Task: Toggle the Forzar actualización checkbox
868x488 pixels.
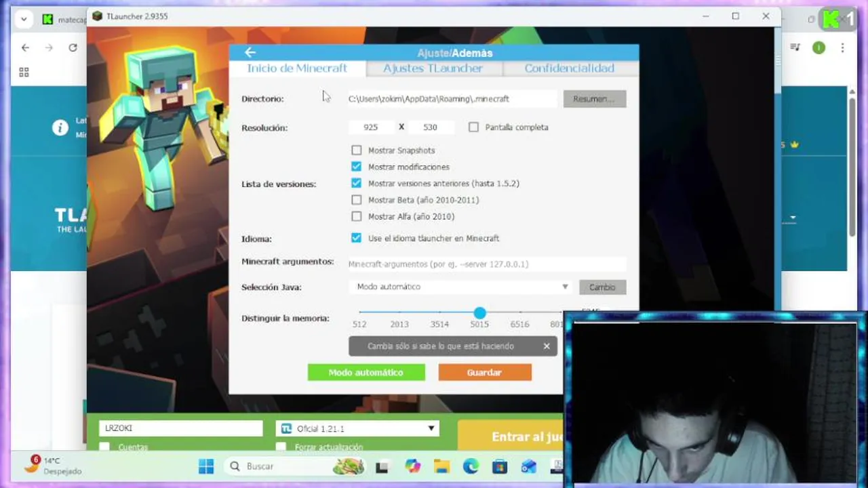Action: pyautogui.click(x=281, y=447)
